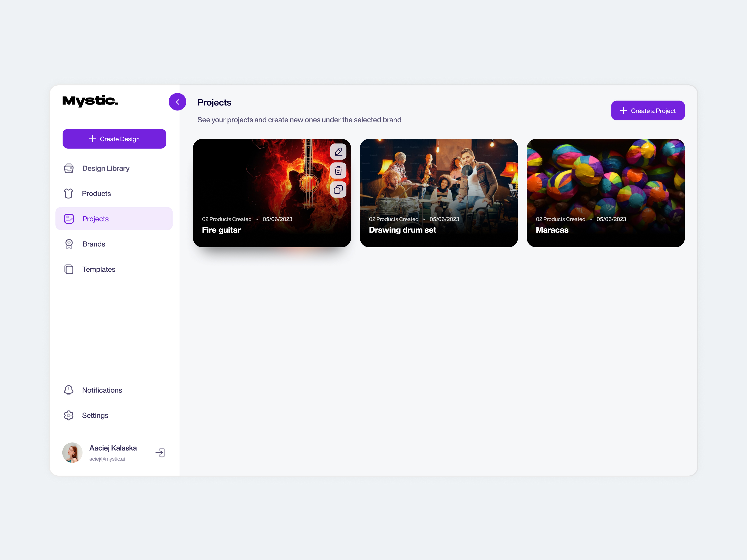
Task: Click the Mystic logo
Action: pyautogui.click(x=90, y=101)
